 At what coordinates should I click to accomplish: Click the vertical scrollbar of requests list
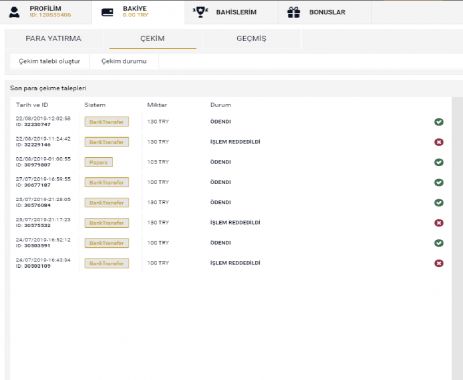[457, 238]
